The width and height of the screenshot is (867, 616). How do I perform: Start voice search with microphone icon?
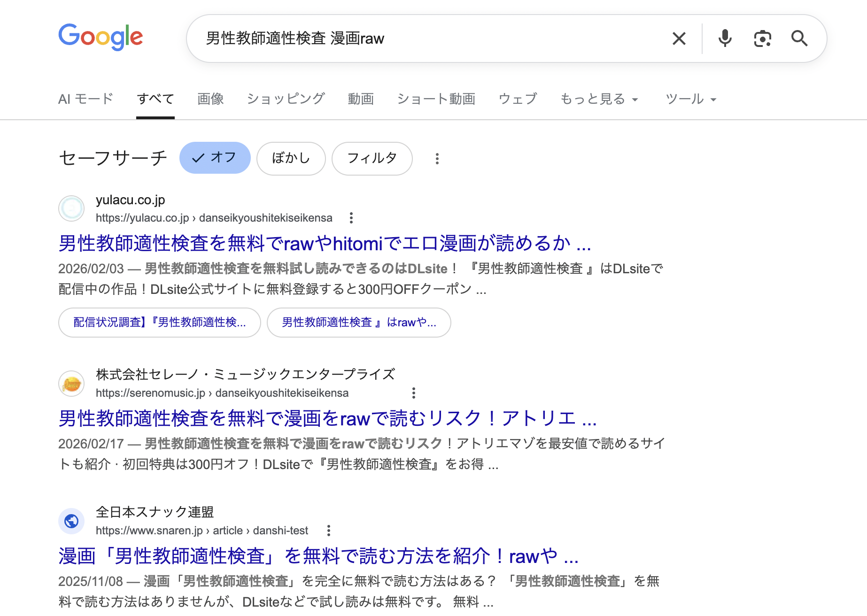[x=725, y=38]
